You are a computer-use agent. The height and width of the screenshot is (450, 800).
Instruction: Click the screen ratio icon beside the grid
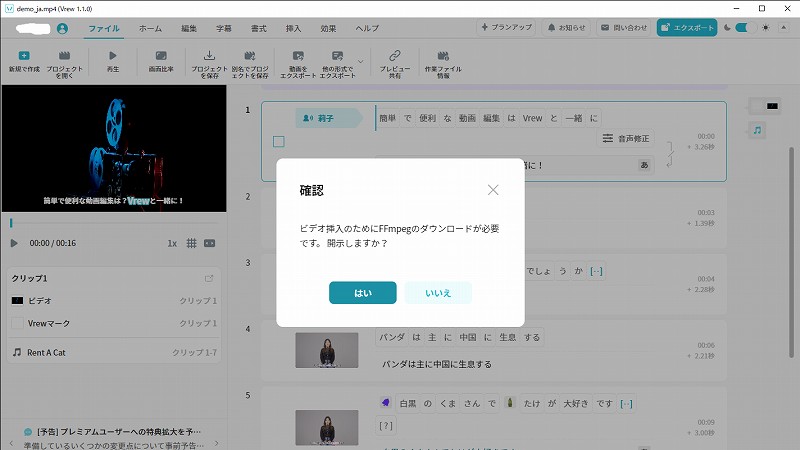[210, 243]
